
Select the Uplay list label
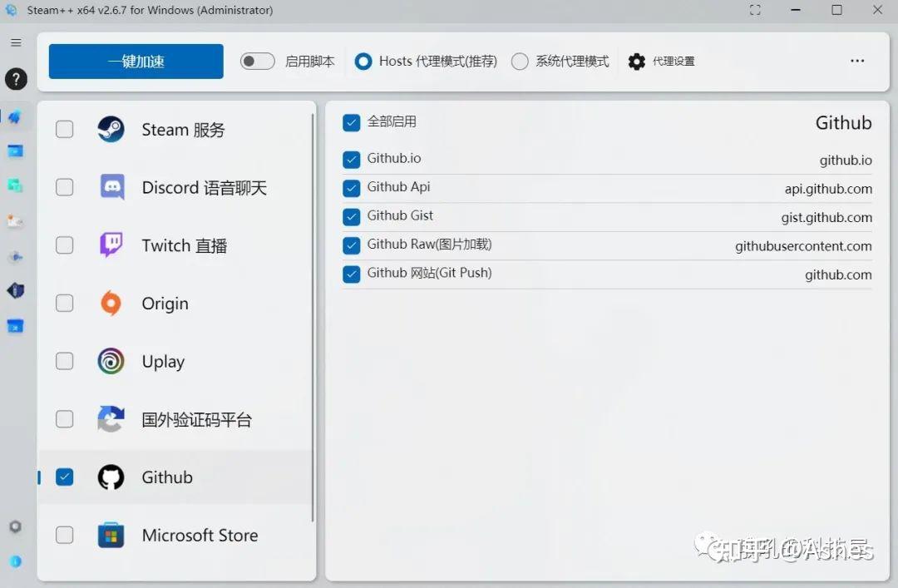(x=163, y=362)
